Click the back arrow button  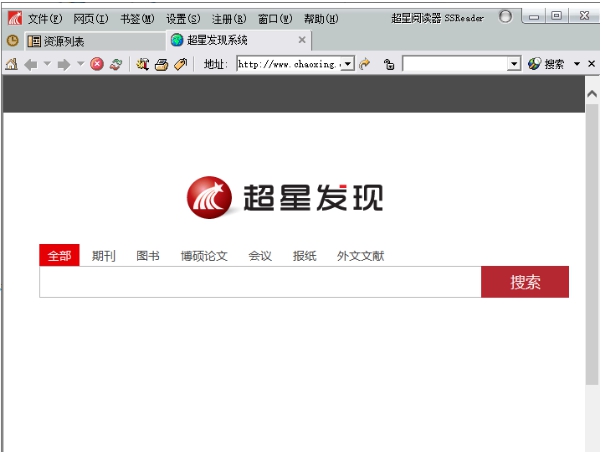31,64
